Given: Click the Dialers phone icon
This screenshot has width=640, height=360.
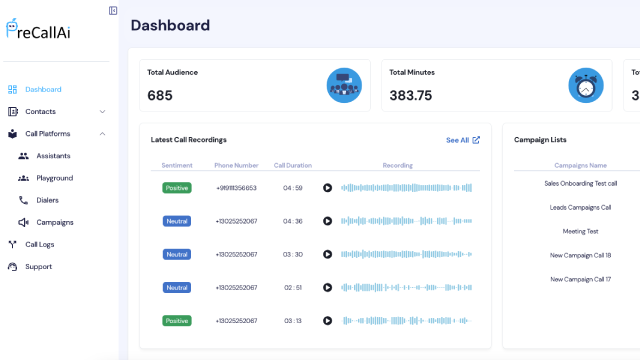Looking at the screenshot, I should (x=23, y=200).
